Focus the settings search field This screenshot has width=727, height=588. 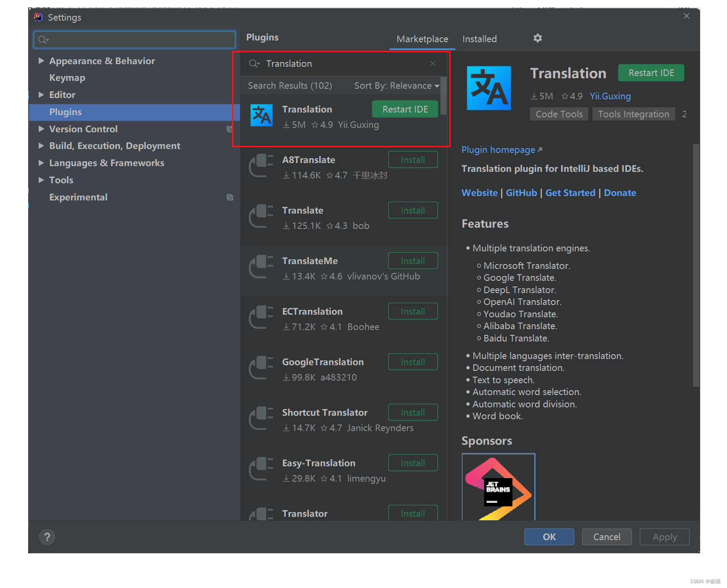pos(134,40)
